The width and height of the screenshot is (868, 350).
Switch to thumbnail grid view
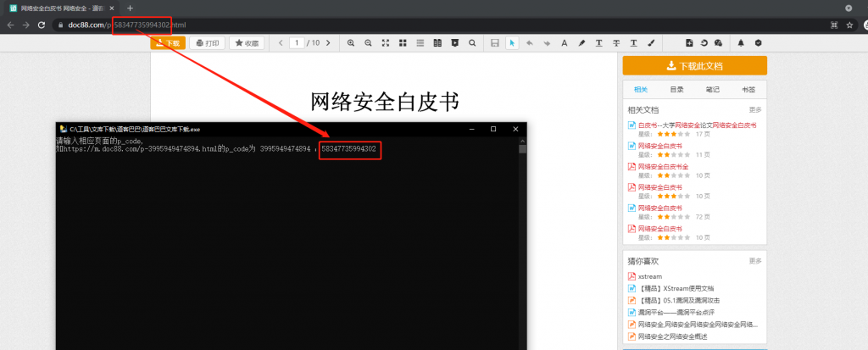click(x=403, y=43)
